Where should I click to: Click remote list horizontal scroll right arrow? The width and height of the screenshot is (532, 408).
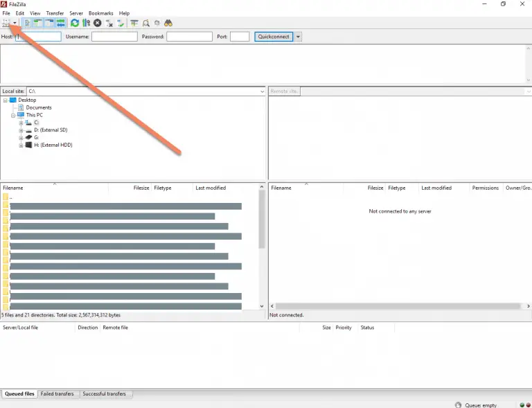click(529, 306)
